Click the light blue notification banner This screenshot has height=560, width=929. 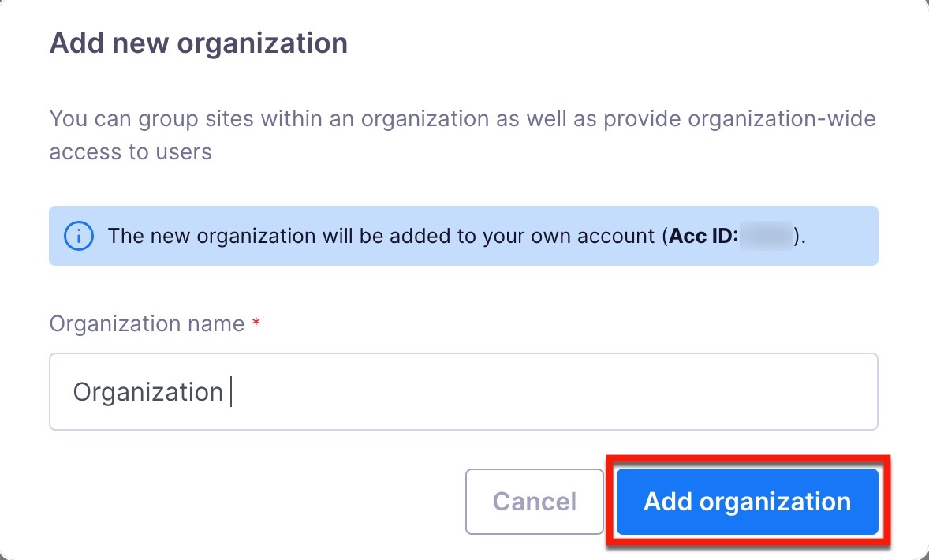[x=464, y=236]
